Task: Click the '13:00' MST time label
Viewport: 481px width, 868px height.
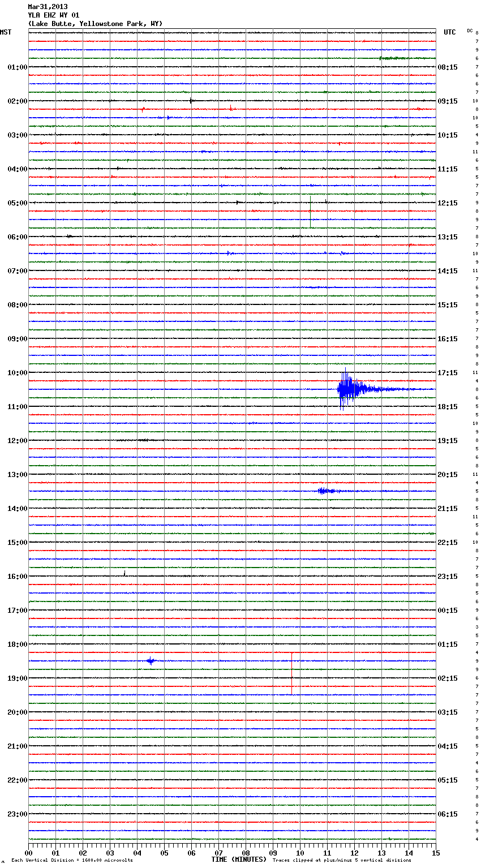Action: [17, 475]
